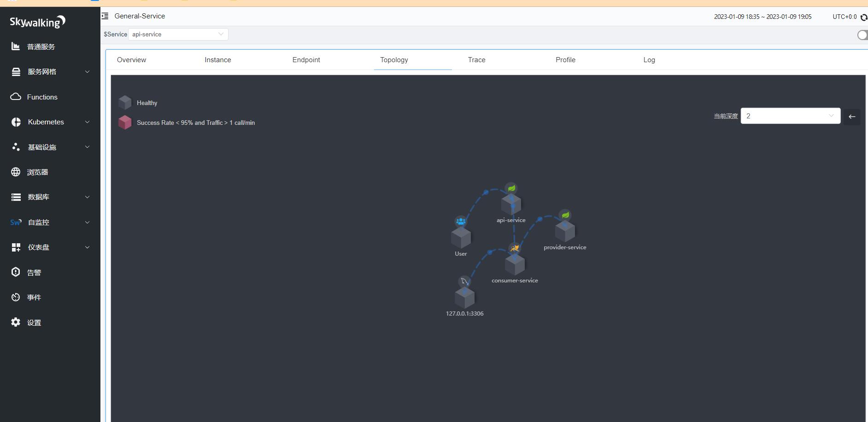Click the time range 2023-01-09 18:35 selector
Screen dimensions: 868x422
pyautogui.click(x=763, y=17)
